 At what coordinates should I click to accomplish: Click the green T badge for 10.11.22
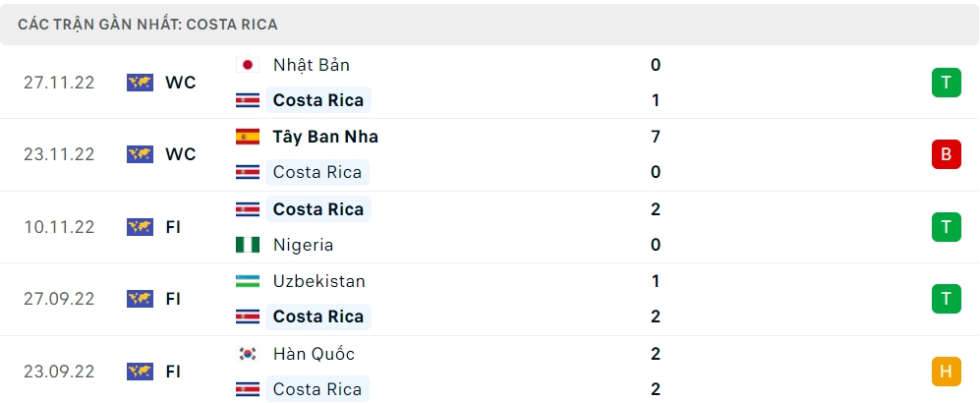pyautogui.click(x=946, y=227)
